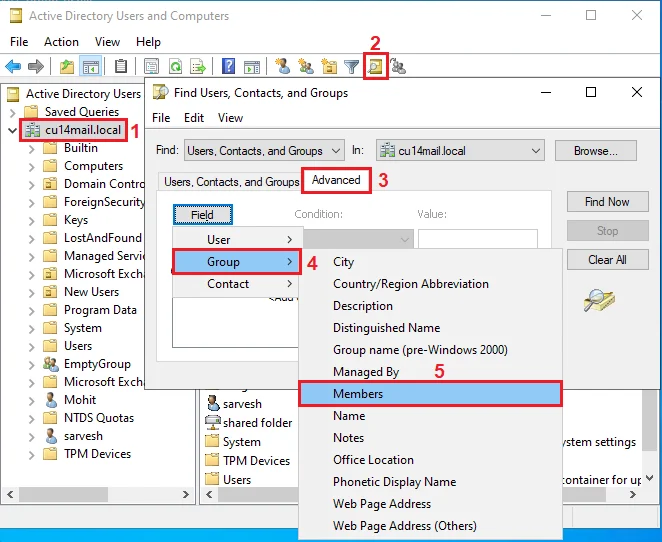Click the Clear All button
Viewport: 662px width, 542px height.
click(x=607, y=260)
